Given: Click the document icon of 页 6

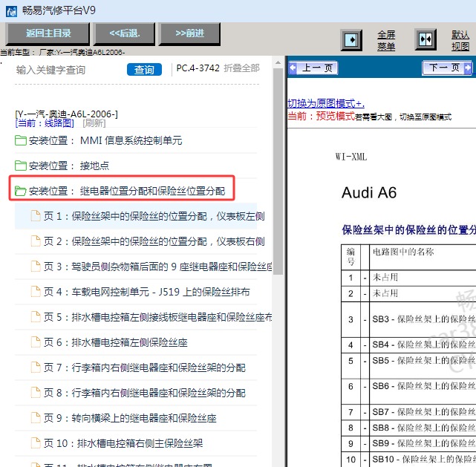Looking at the screenshot, I should pyautogui.click(x=36, y=342).
